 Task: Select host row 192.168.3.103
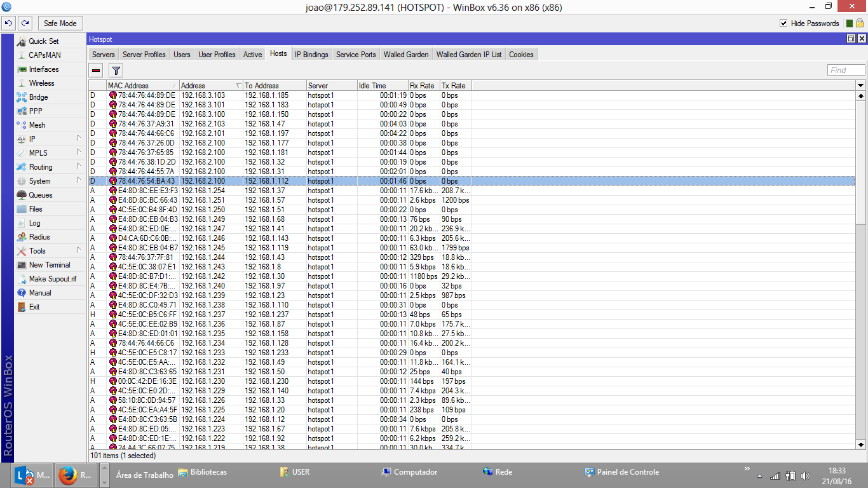[x=472, y=95]
